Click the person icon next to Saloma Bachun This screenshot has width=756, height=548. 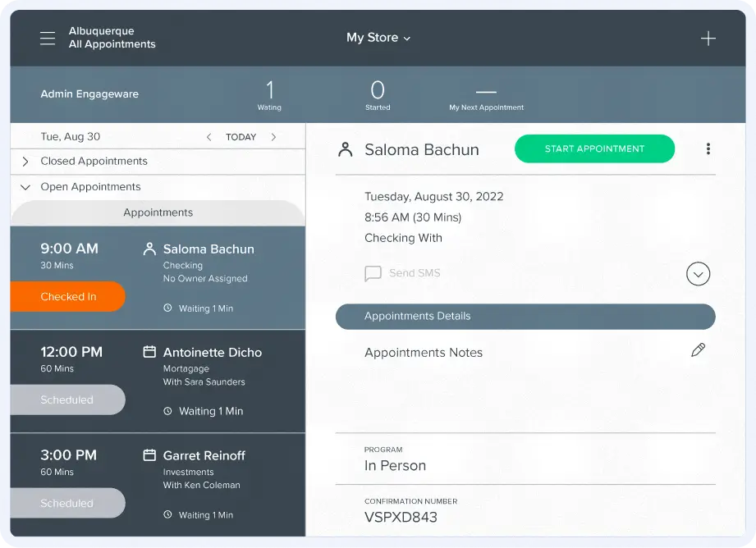pyautogui.click(x=149, y=249)
